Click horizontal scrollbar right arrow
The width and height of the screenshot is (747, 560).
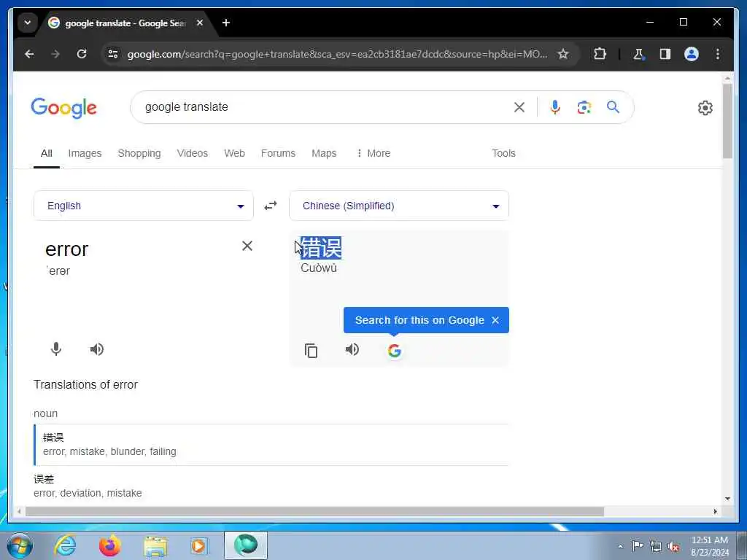coord(715,511)
